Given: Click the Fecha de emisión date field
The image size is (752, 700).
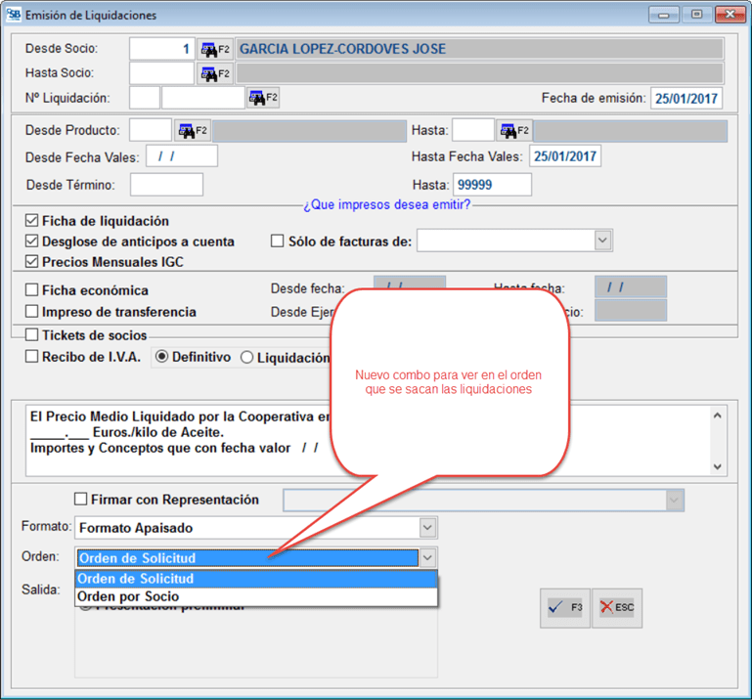Looking at the screenshot, I should point(686,98).
